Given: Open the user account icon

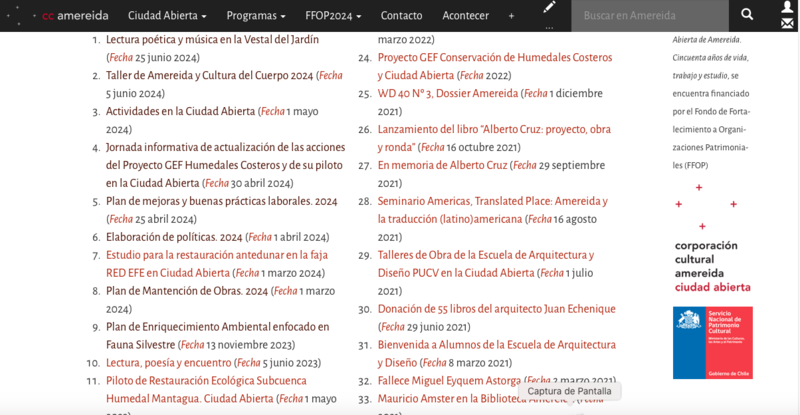Looking at the screenshot, I should tap(787, 8).
